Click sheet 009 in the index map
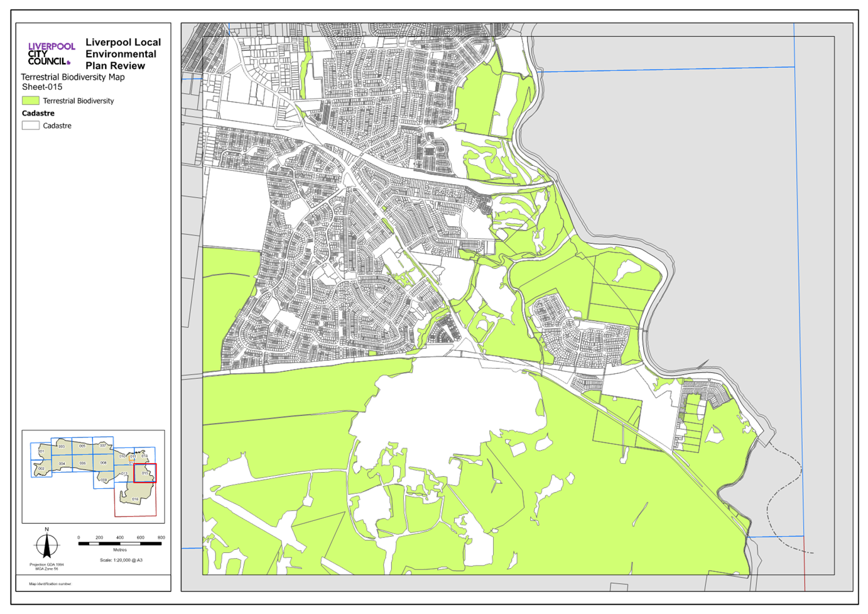Viewport: 868px width, 614px height. tap(104, 480)
